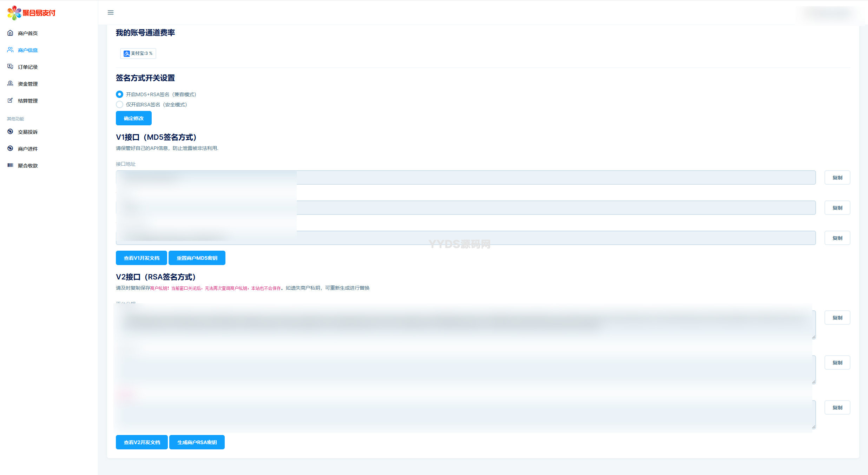The width and height of the screenshot is (868, 475).
Task: Select 仅开启RSA签名 security mode radio
Action: point(119,105)
